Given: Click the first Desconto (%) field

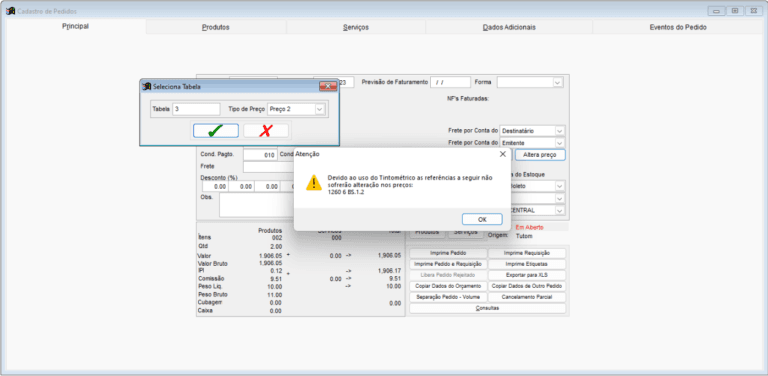Looking at the screenshot, I should click(215, 187).
